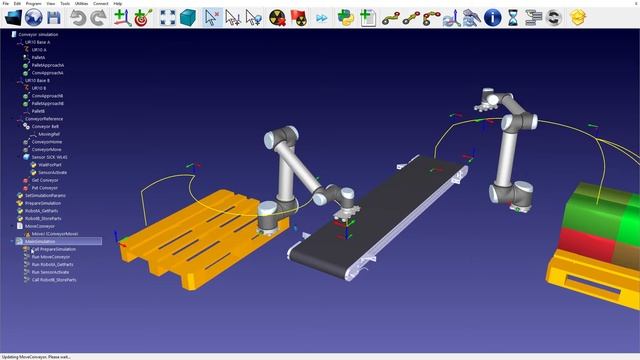Undo the last action
Viewport: 640px width, 360px height.
click(78, 18)
